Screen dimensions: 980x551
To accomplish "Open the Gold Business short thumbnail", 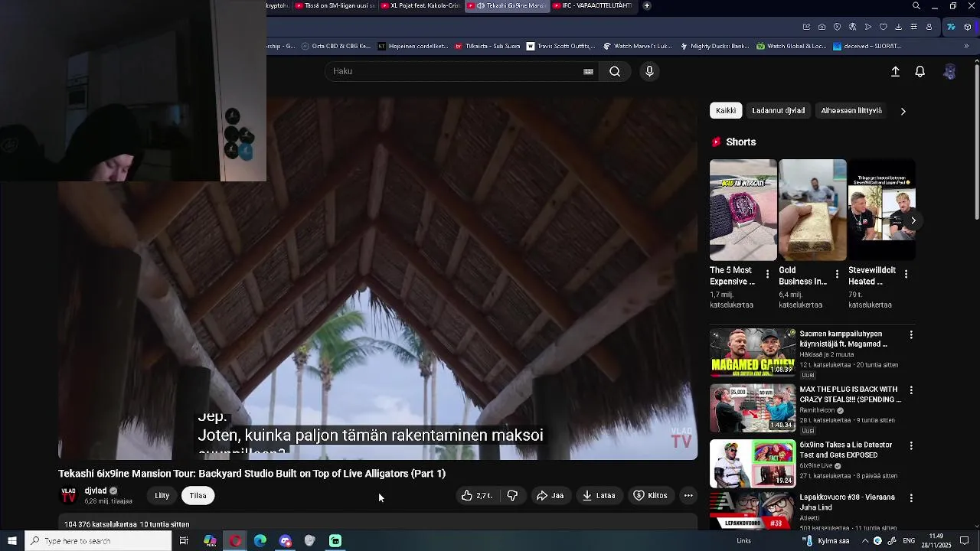I will pyautogui.click(x=812, y=210).
